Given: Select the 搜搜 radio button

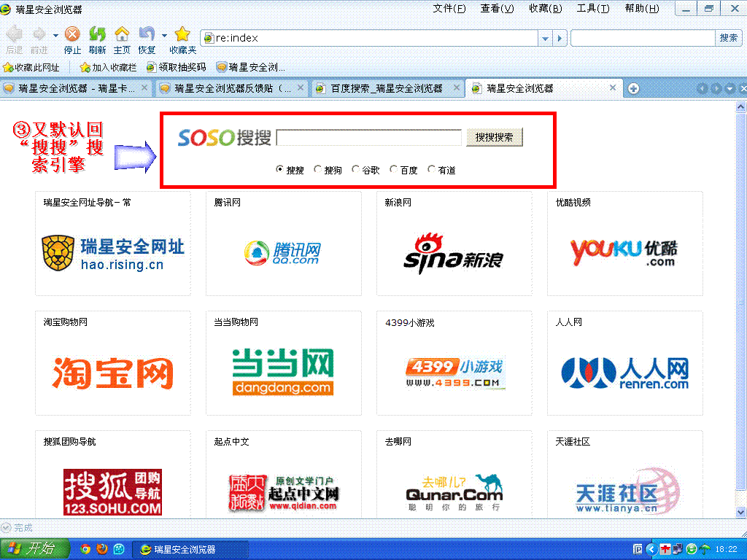Looking at the screenshot, I should [x=279, y=169].
